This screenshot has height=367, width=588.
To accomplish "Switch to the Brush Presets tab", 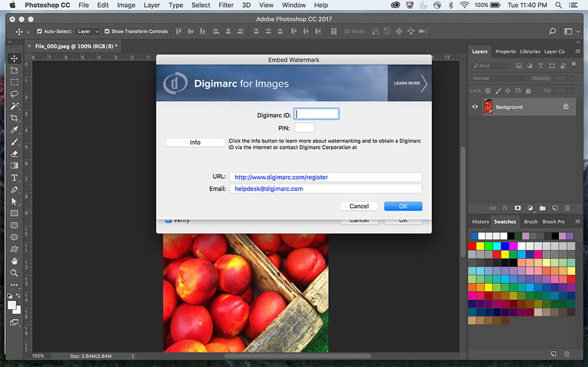I will click(x=553, y=221).
